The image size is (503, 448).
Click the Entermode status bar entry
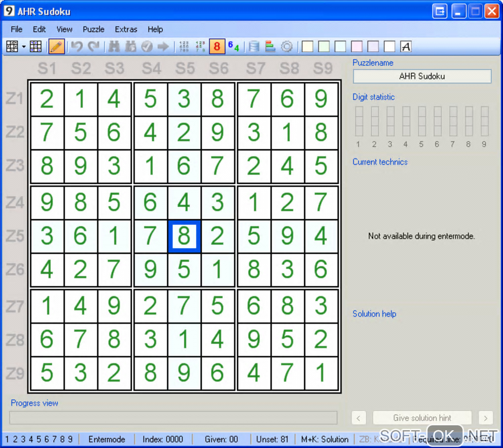point(107,439)
